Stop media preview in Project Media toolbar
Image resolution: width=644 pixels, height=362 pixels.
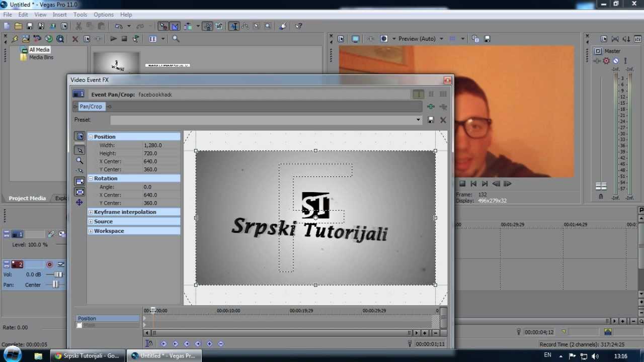pyautogui.click(x=124, y=39)
